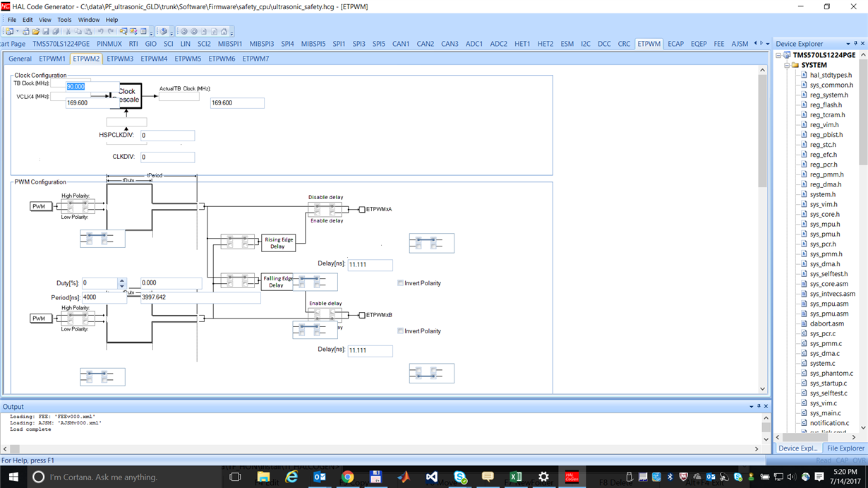Click main view vertical scrollbar down arrow

(762, 388)
